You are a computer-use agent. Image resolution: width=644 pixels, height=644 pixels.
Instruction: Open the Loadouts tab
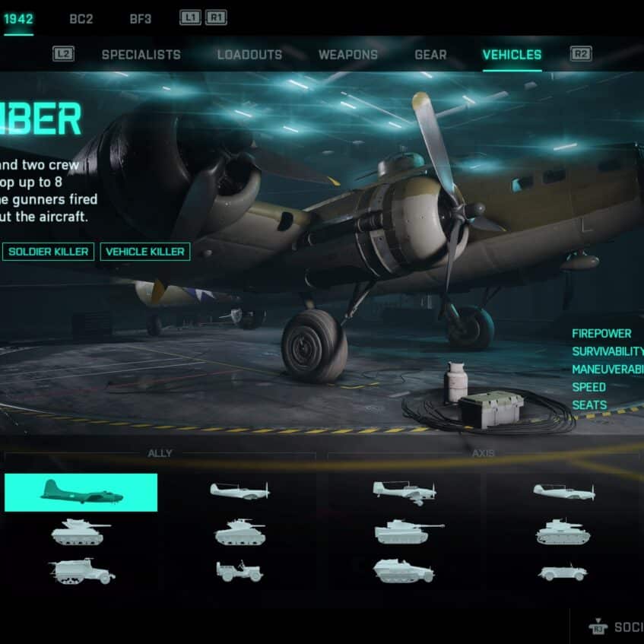click(249, 55)
